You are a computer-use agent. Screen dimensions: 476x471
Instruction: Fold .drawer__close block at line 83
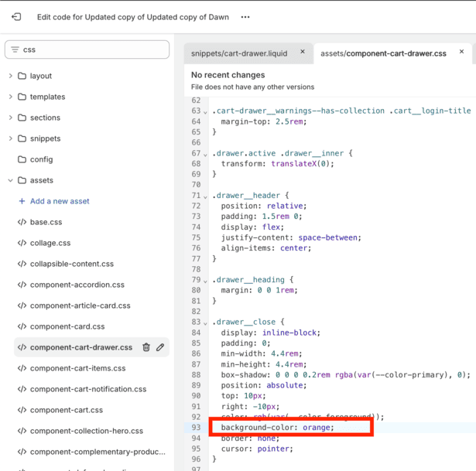coord(205,323)
